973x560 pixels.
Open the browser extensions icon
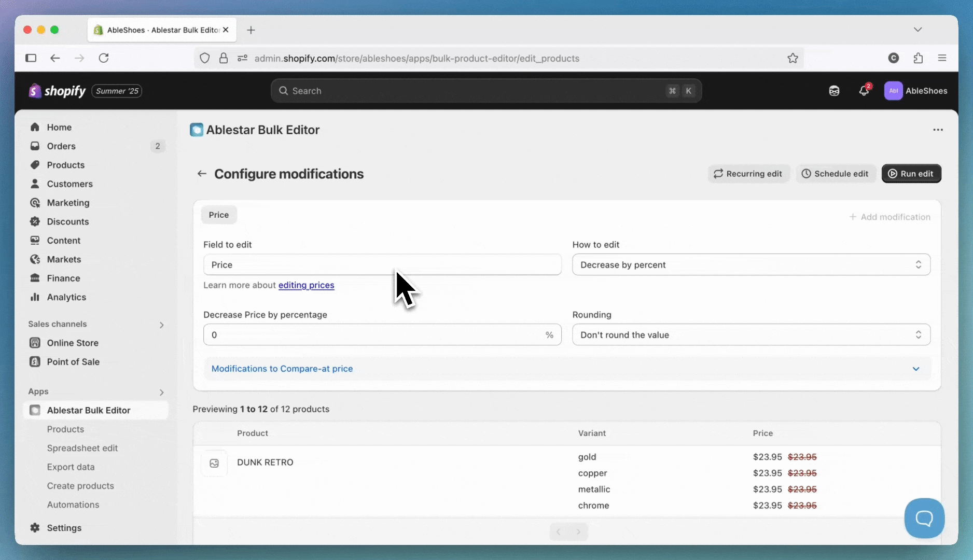918,58
